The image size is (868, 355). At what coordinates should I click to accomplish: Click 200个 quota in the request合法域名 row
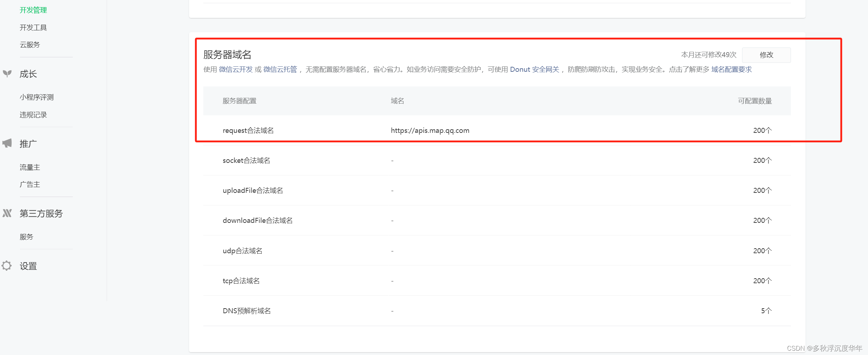point(762,130)
